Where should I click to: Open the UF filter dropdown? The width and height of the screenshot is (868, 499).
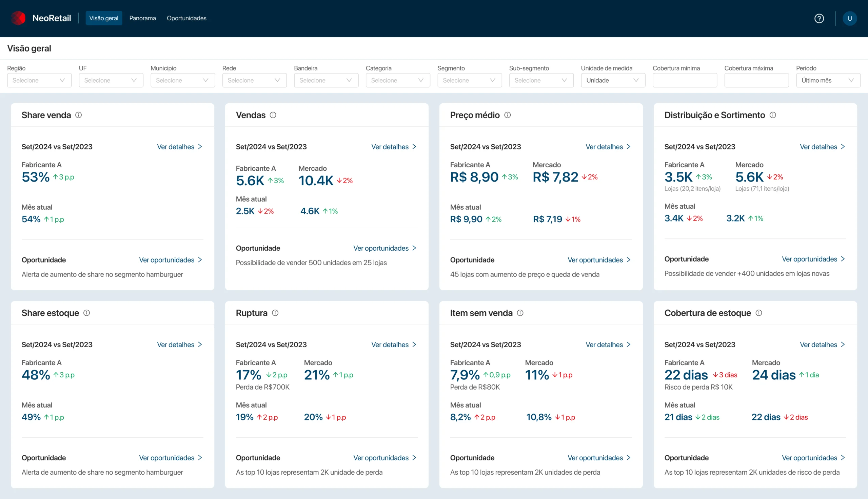111,80
